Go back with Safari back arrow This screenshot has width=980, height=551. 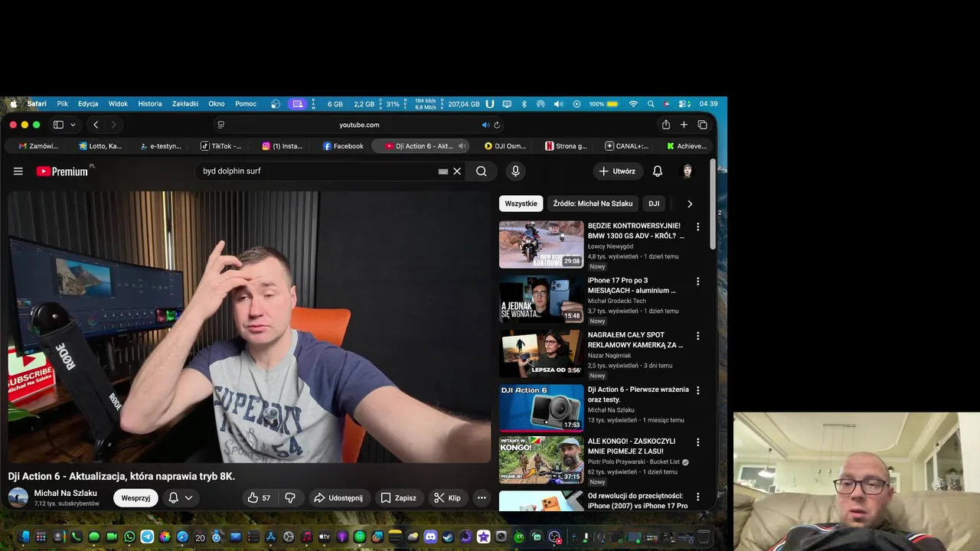click(x=96, y=125)
